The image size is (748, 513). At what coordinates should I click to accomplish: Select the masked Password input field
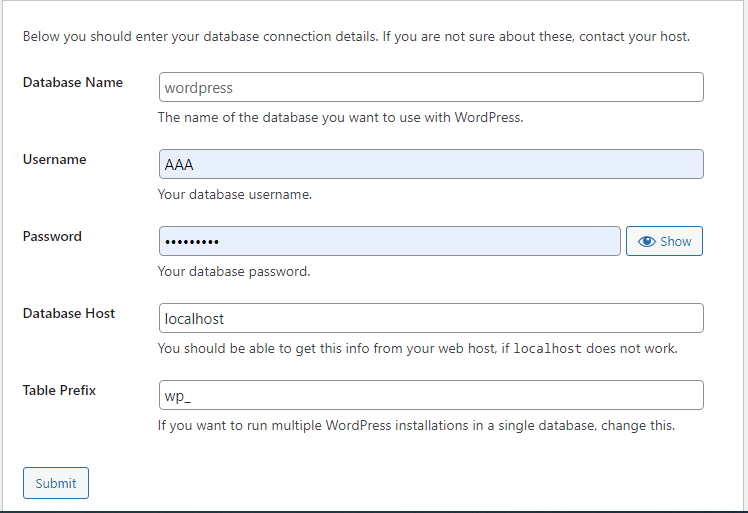pyautogui.click(x=390, y=241)
